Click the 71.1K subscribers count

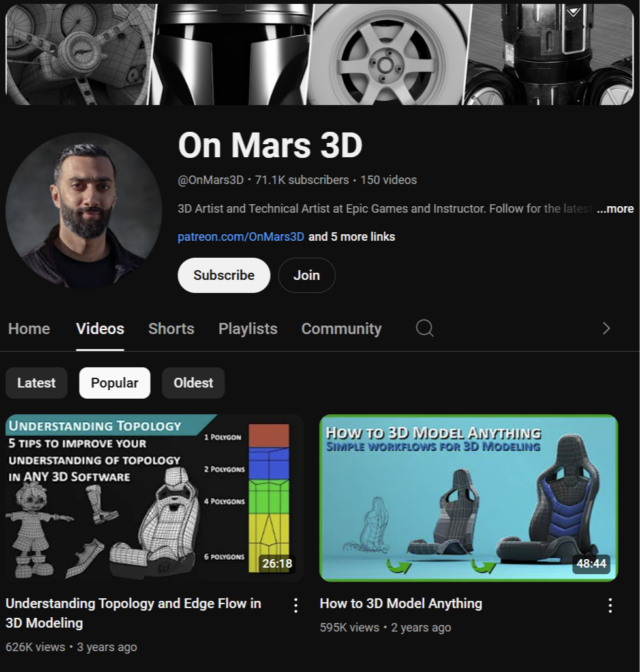point(302,180)
